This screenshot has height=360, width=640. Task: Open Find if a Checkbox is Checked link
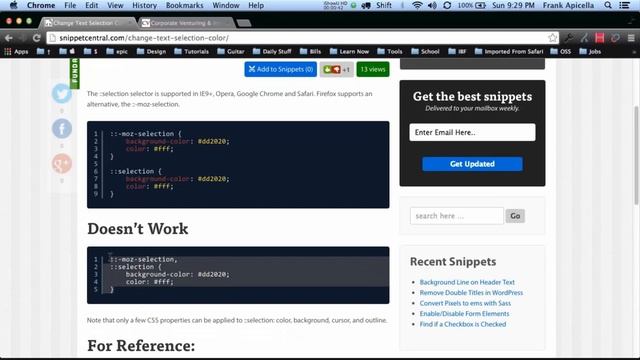[x=462, y=324]
